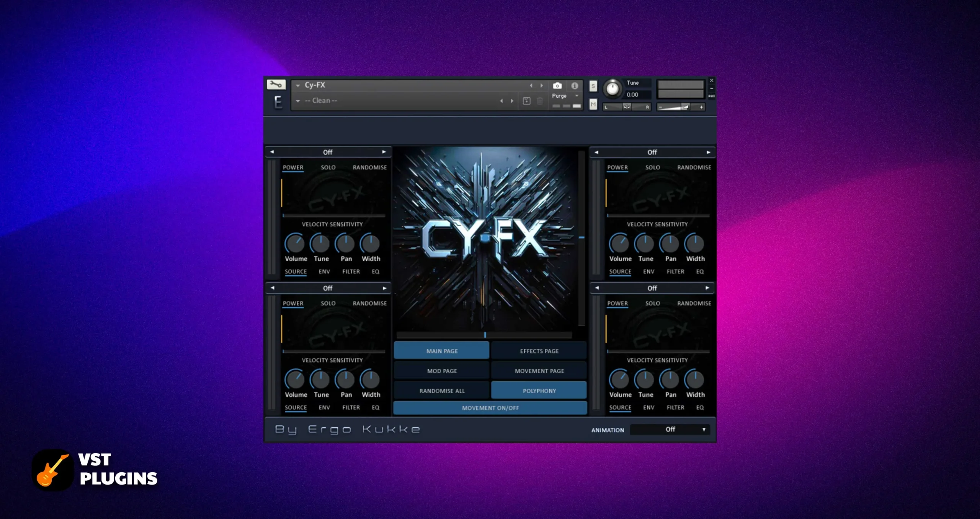
Task: Minimize the instrument header with the dash button
Action: 712,88
